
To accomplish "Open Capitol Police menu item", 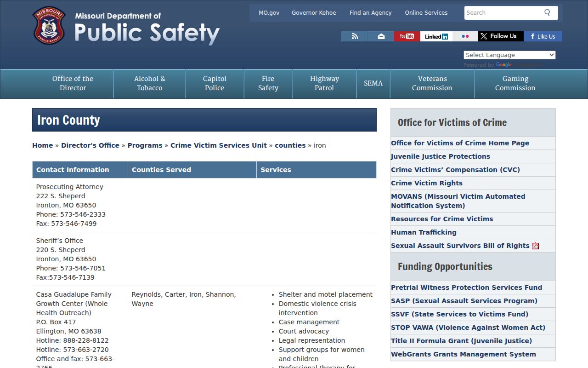I will (x=215, y=83).
